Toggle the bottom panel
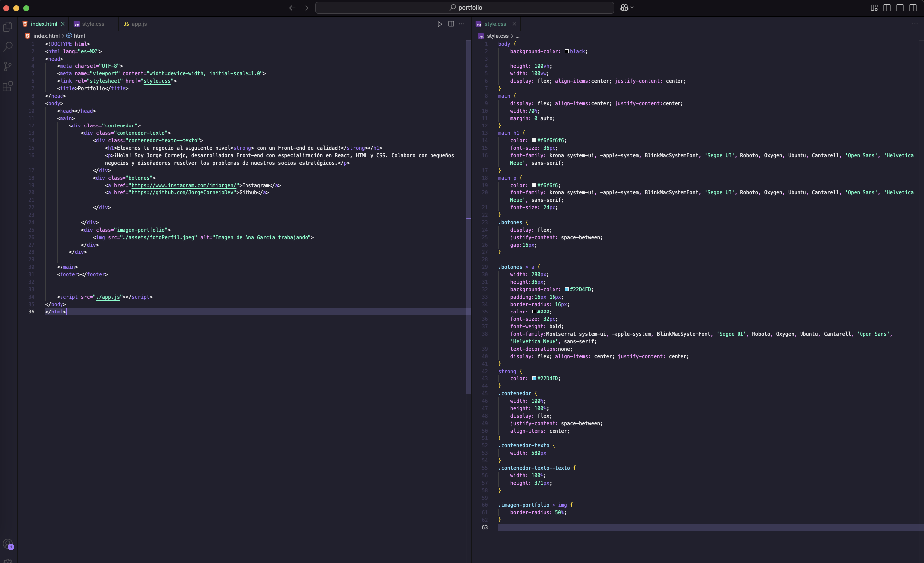Viewport: 924px width, 563px height. (900, 8)
